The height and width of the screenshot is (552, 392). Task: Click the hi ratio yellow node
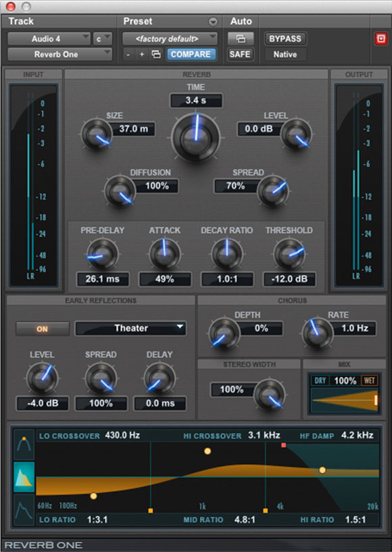click(322, 470)
